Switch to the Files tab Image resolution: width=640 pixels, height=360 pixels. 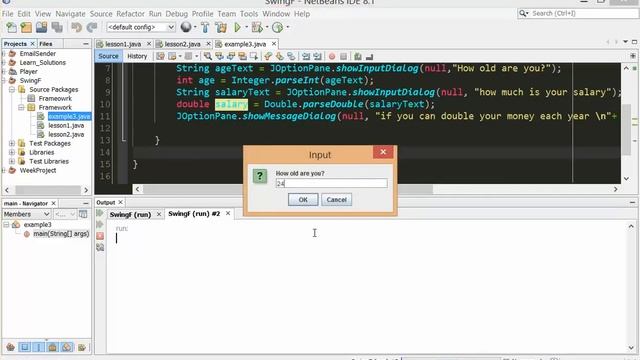click(46, 44)
